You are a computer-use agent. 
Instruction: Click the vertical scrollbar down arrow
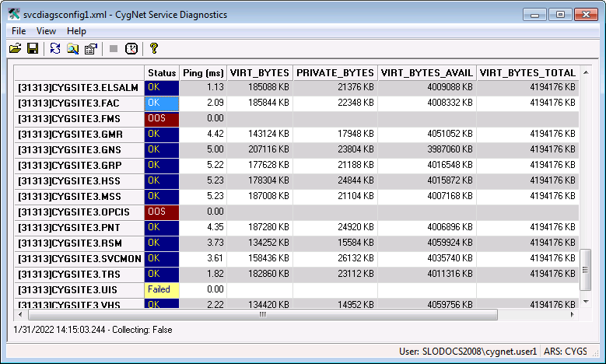[x=586, y=302]
